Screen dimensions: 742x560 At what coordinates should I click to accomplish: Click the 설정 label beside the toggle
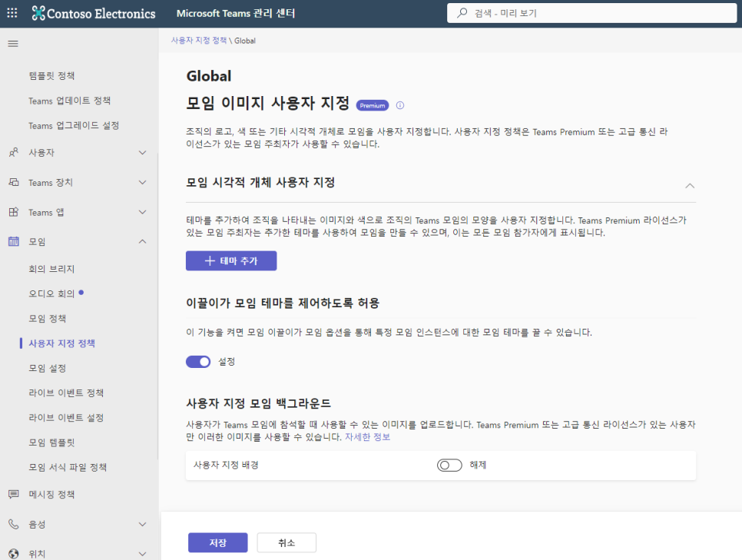click(x=226, y=362)
